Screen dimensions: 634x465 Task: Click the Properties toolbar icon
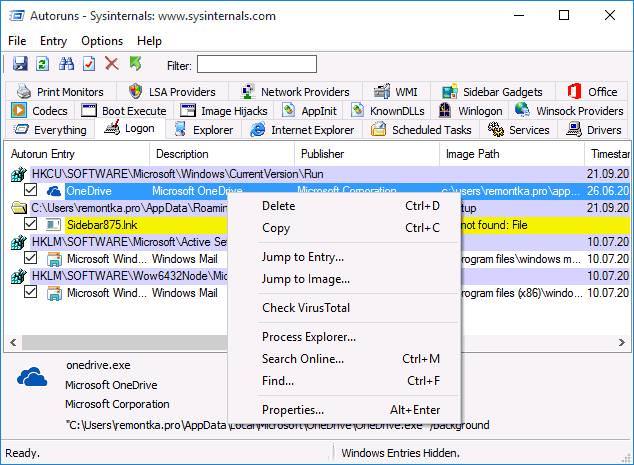tap(89, 64)
